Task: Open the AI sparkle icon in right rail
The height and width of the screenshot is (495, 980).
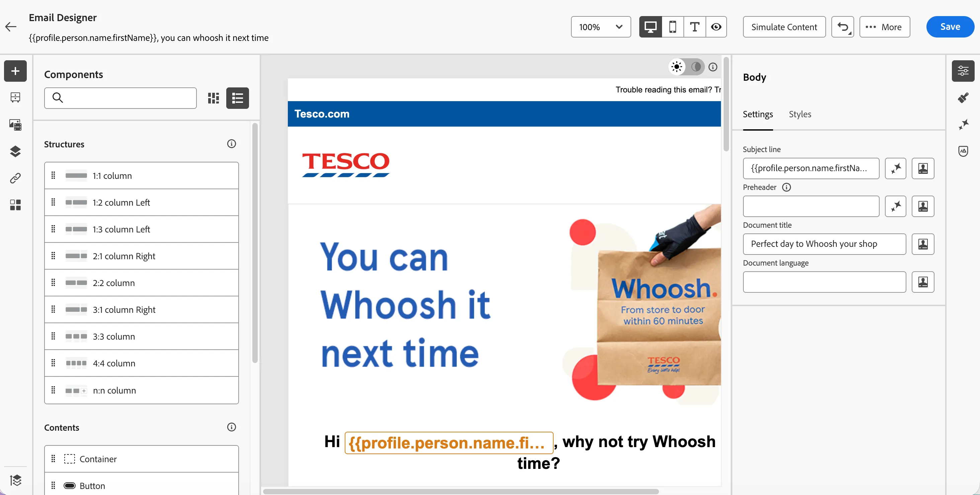Action: click(x=963, y=125)
